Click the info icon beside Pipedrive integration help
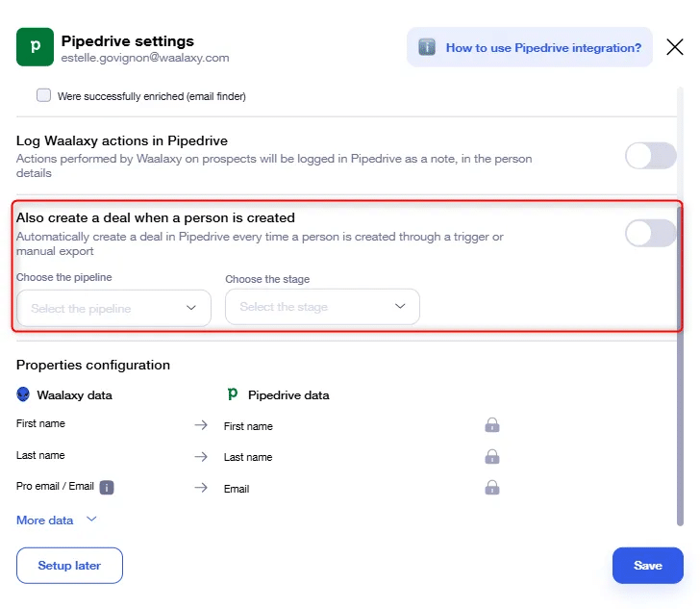Viewport: 700px width, 609px height. 427,47
